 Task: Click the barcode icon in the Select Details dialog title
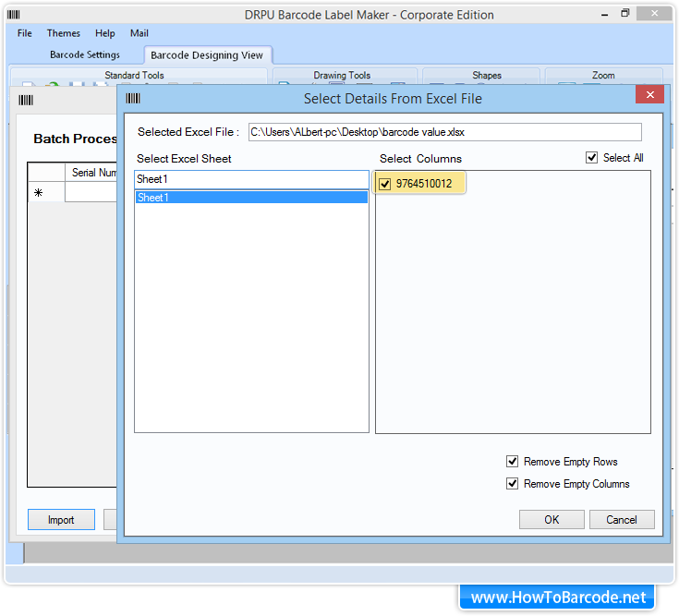click(x=134, y=98)
